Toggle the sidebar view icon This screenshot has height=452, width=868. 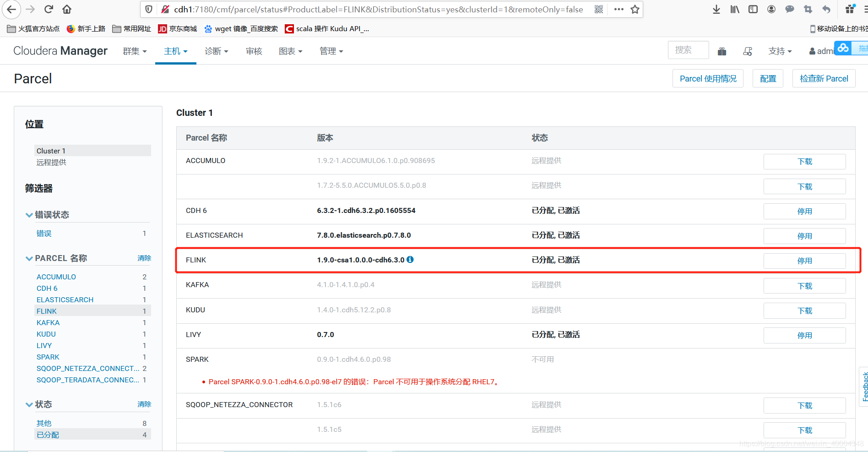pos(753,9)
